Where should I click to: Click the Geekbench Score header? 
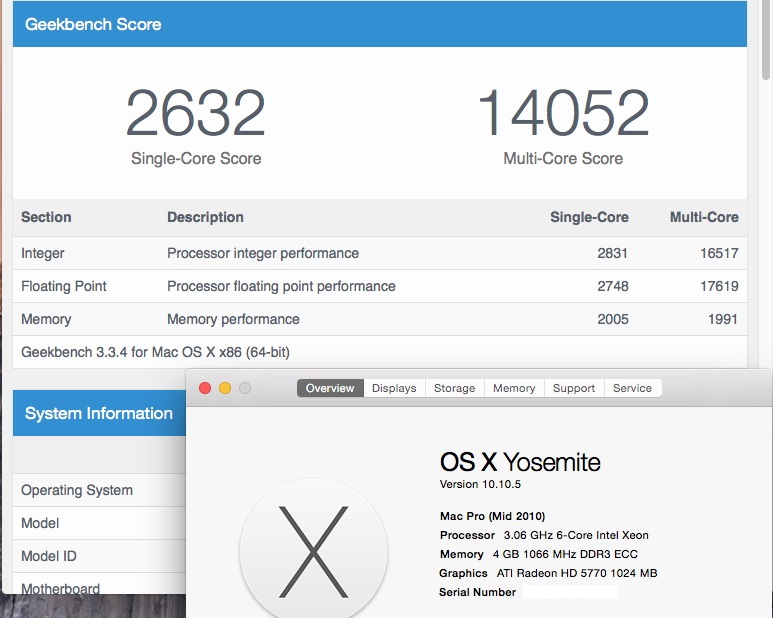380,24
